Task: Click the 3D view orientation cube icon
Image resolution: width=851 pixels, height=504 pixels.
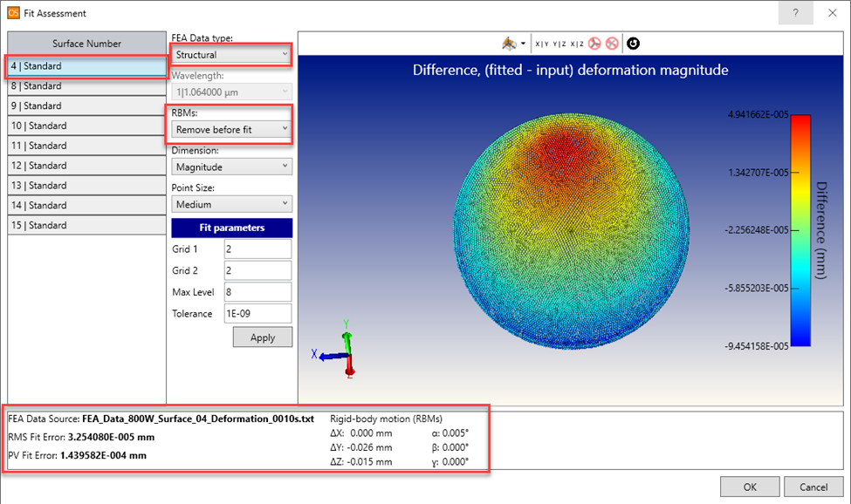Action: 509,44
